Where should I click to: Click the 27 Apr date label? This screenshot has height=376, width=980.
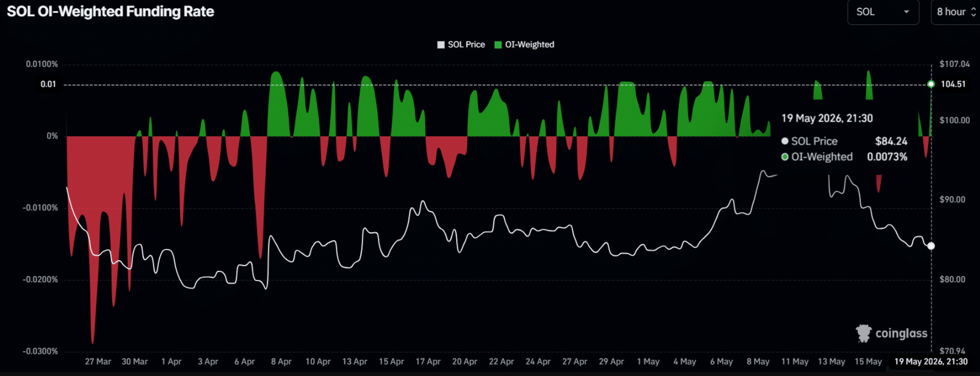[x=575, y=361]
